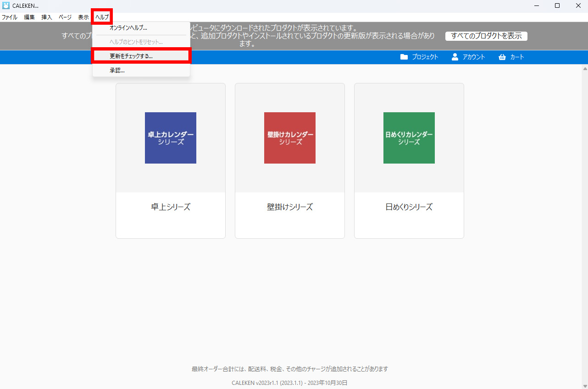Open the 編集 menu
588x389 pixels.
pyautogui.click(x=29, y=17)
